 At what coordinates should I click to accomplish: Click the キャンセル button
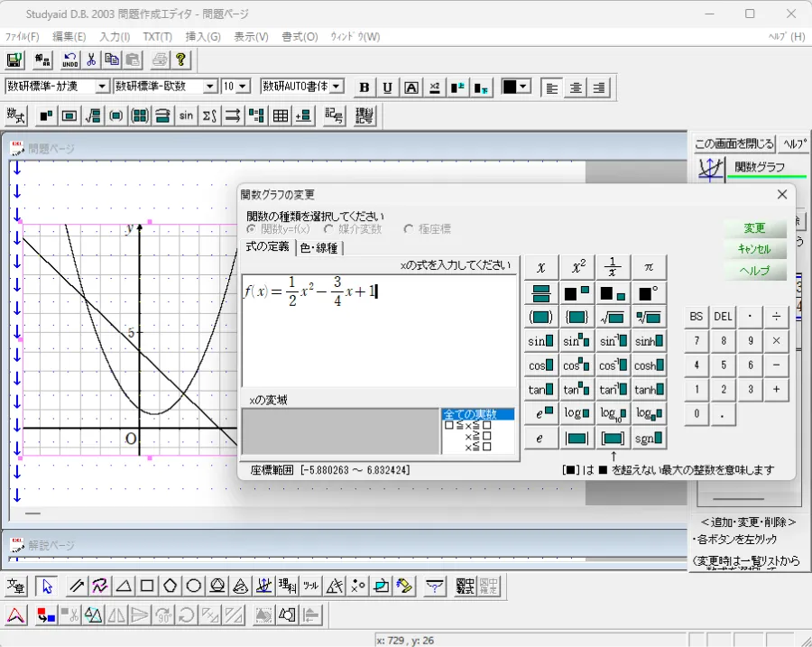pos(754,250)
